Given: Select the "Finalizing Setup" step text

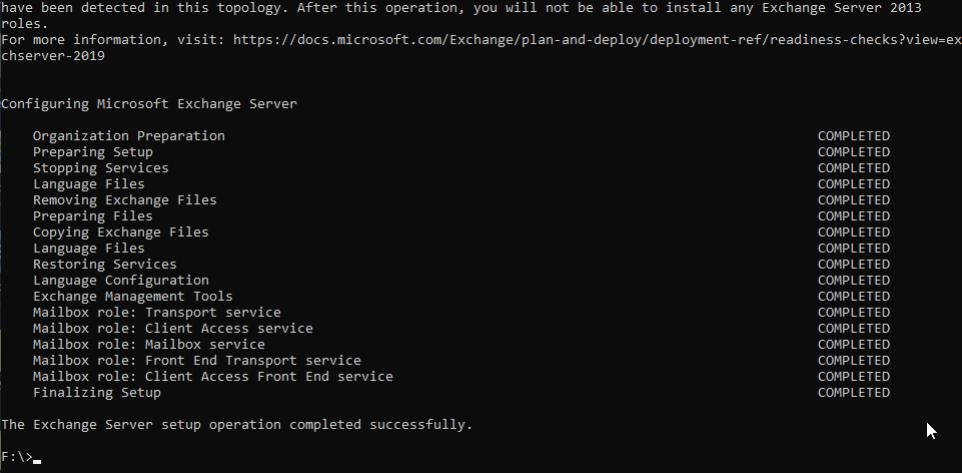Looking at the screenshot, I should (96, 392).
